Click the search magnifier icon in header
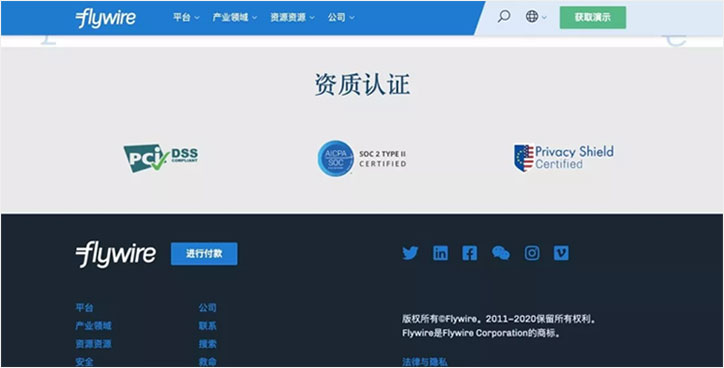 tap(504, 17)
